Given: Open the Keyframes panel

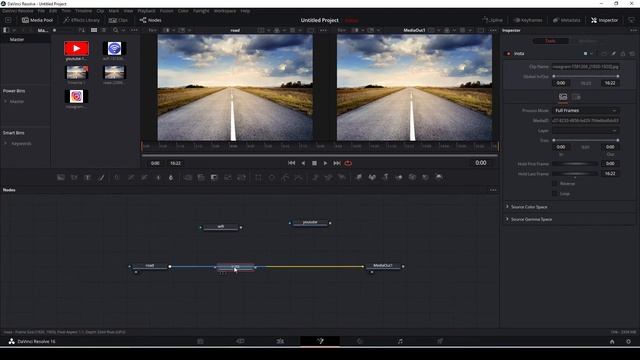Looking at the screenshot, I should [528, 20].
